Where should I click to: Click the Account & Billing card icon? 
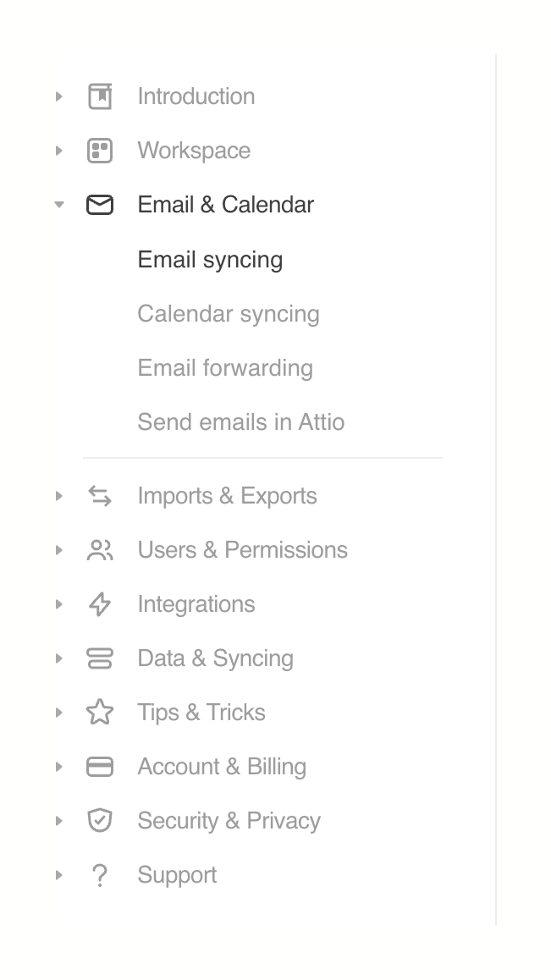(100, 766)
